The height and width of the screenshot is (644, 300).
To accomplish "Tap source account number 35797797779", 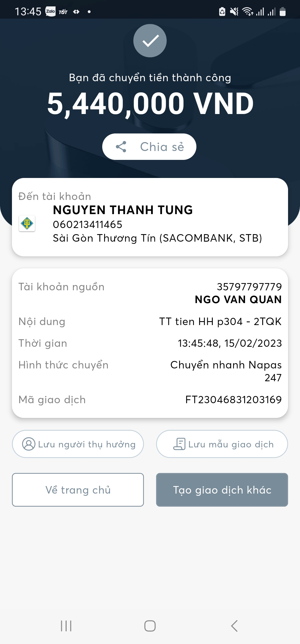I will pyautogui.click(x=249, y=287).
